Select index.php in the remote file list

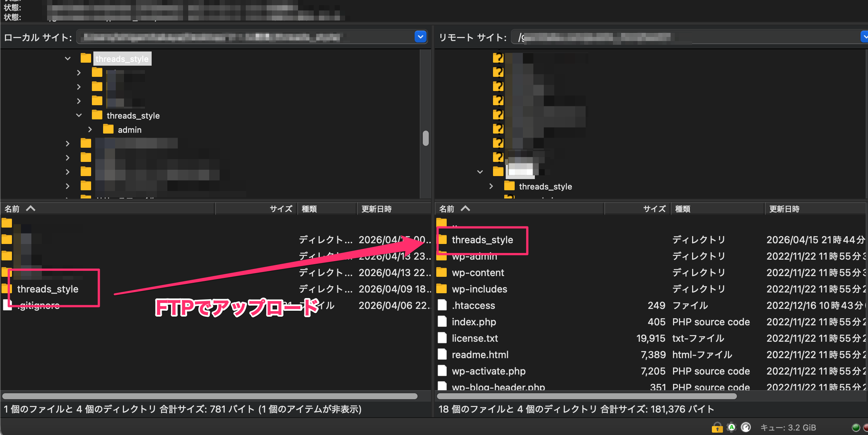pos(474,322)
